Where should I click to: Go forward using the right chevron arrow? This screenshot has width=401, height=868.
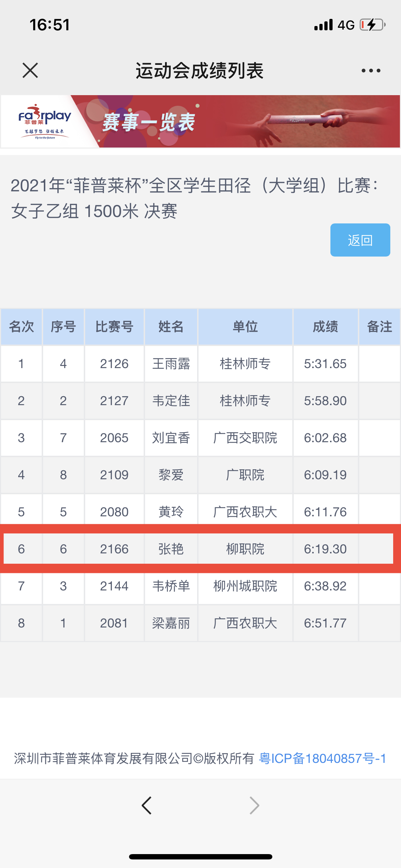tap(254, 805)
